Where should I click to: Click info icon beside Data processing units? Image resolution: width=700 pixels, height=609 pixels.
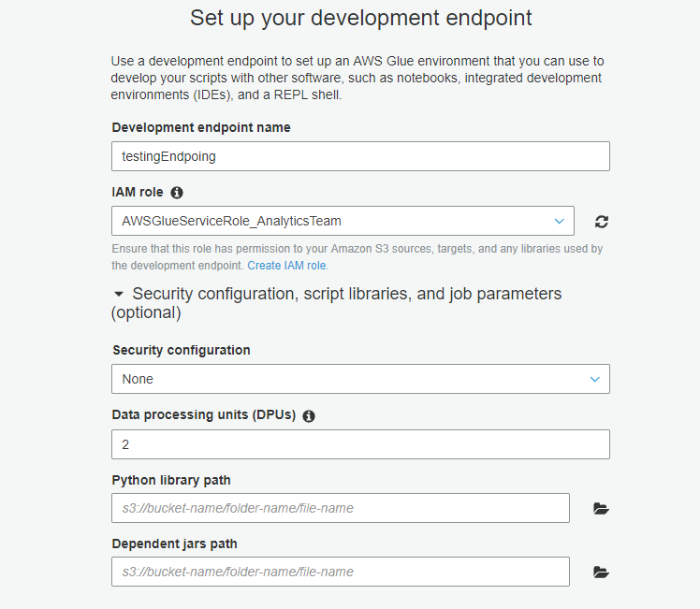coord(309,415)
